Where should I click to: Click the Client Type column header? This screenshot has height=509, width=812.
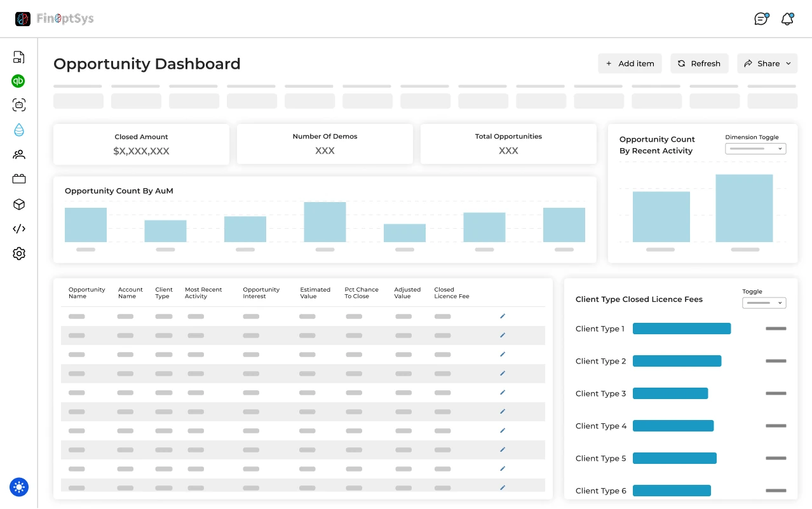tap(164, 293)
